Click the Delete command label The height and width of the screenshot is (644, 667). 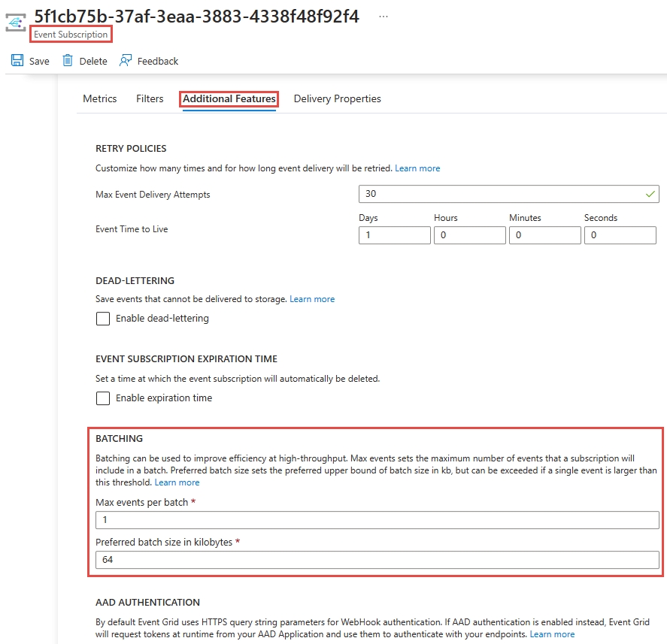(93, 61)
